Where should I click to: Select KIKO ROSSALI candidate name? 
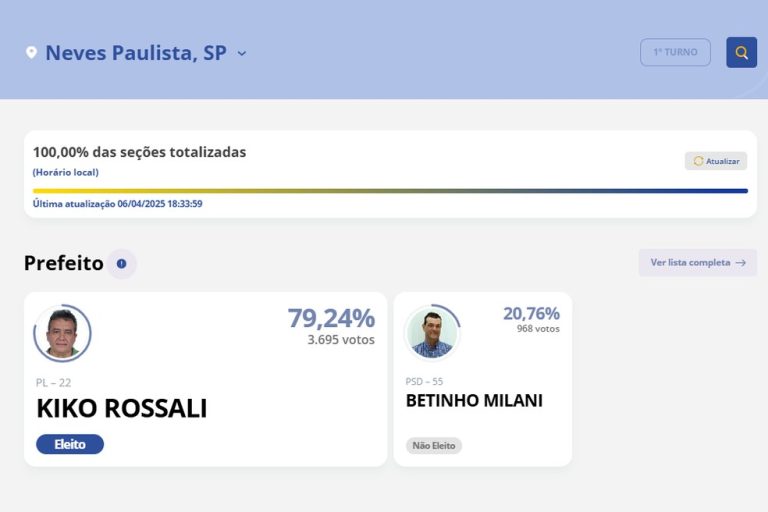pyautogui.click(x=122, y=408)
